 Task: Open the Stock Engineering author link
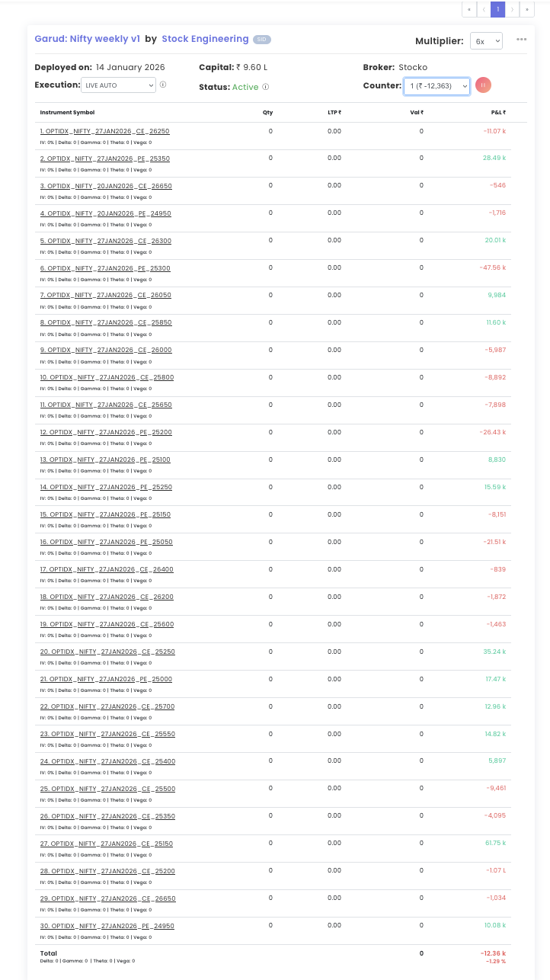pyautogui.click(x=205, y=39)
